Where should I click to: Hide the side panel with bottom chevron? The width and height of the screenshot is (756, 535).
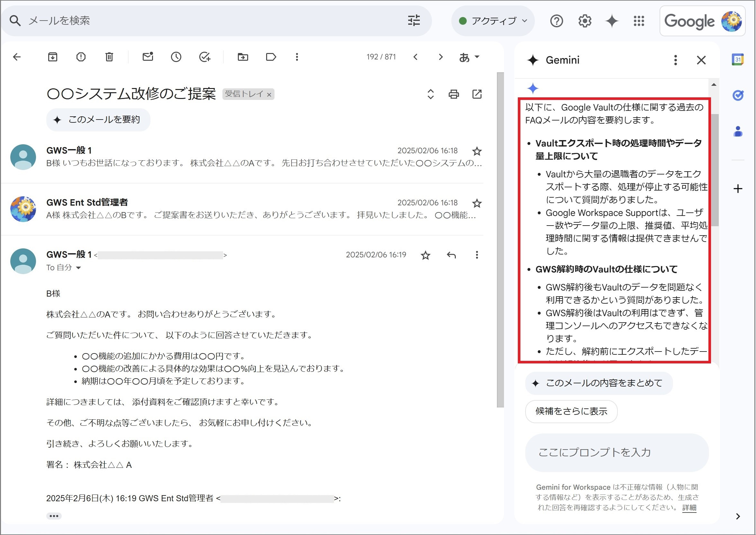click(738, 517)
